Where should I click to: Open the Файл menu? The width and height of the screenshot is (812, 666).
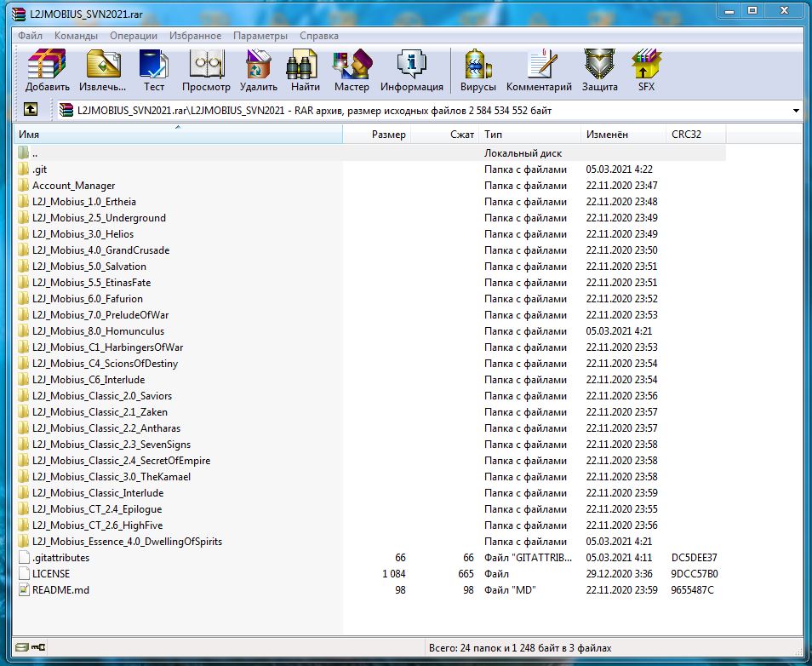point(30,36)
